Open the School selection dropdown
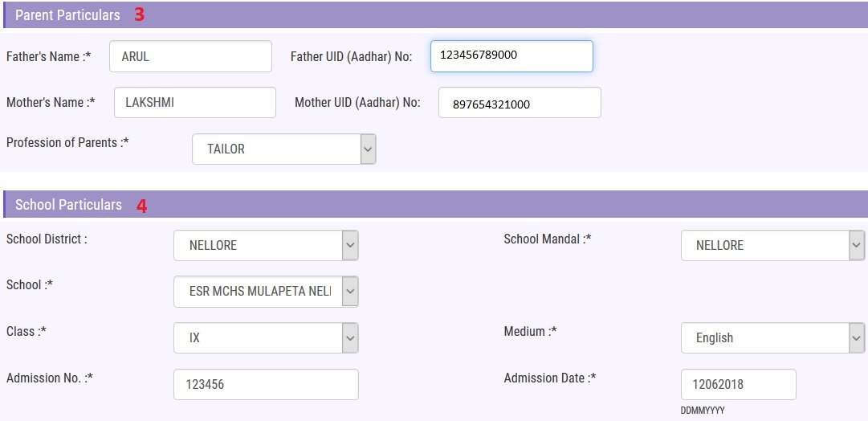868x421 pixels. pyautogui.click(x=266, y=292)
